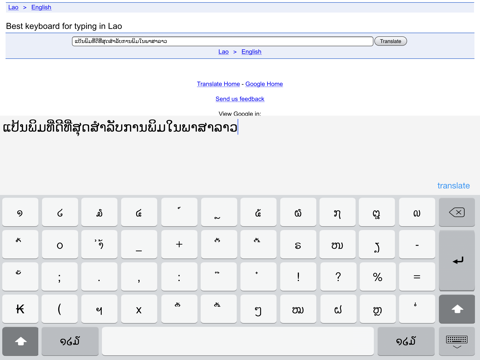
Task: Click the English link in top-left corner
Action: tap(41, 7)
